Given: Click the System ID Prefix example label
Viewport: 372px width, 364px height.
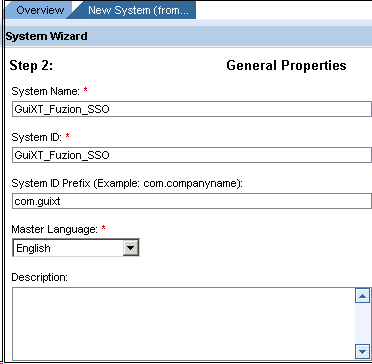Looking at the screenshot, I should 127,183.
